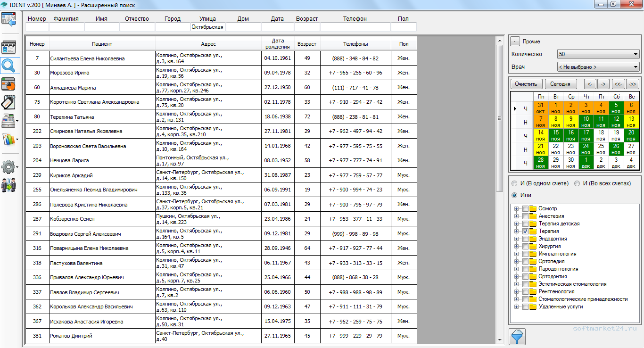The height and width of the screenshot is (348, 644).
Task: Collapse the Прочие panel with minus button
Action: click(x=515, y=41)
